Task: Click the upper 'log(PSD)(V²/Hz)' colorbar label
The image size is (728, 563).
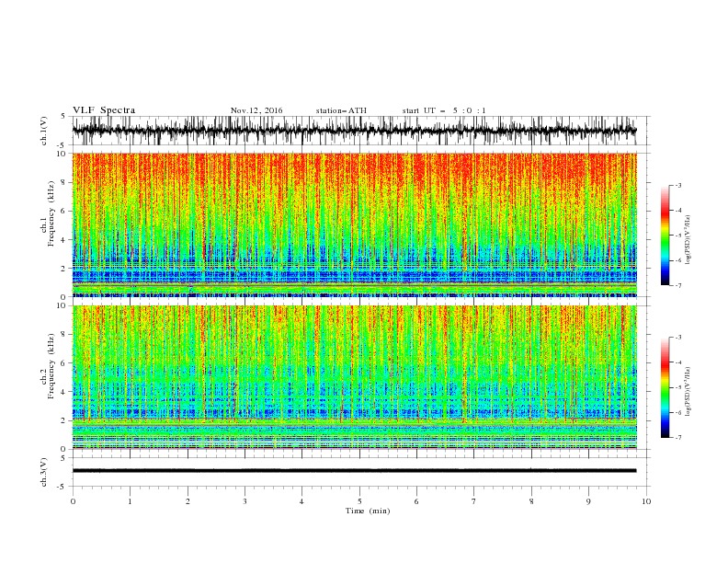Action: (688, 240)
